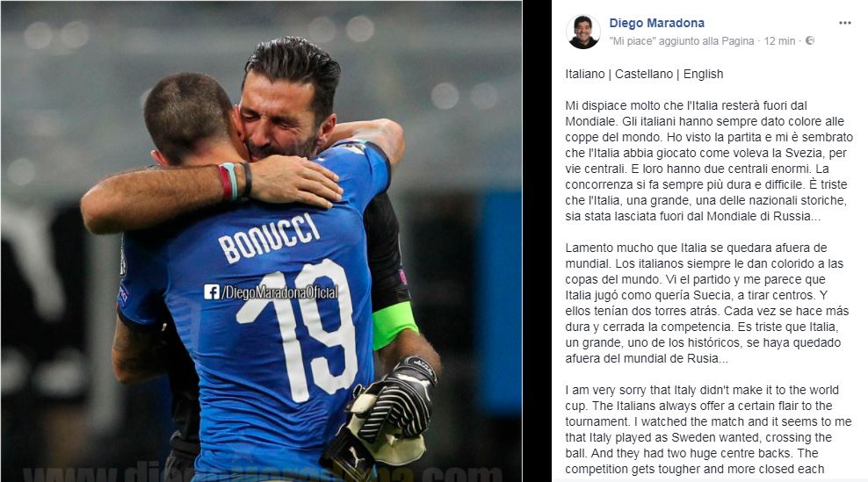
Task: Click the 12 min post timestamp
Action: (779, 41)
